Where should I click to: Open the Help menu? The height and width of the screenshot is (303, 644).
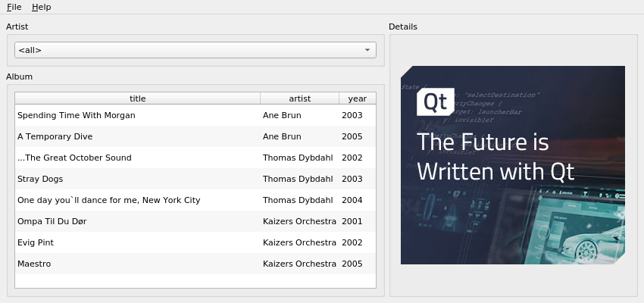pos(41,7)
